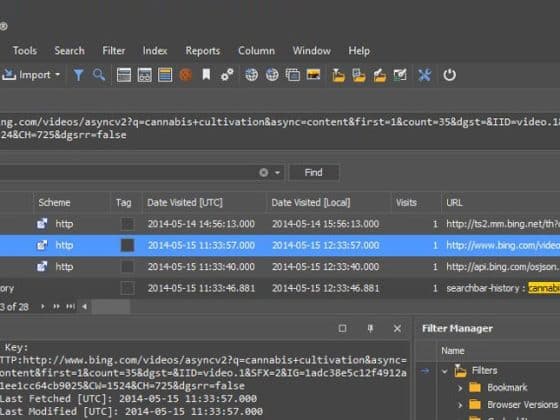
Task: Select the Bookmark folder in Filter Manager
Action: 498,388
